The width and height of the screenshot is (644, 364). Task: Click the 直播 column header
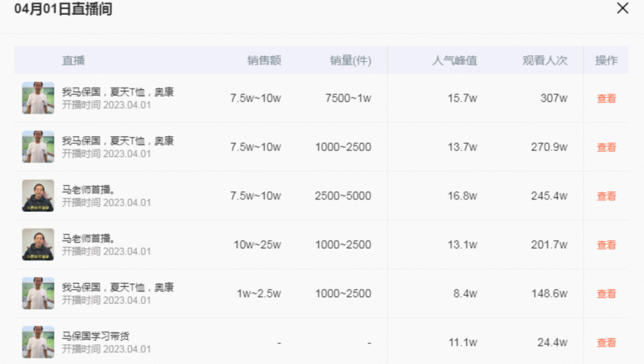(x=73, y=61)
